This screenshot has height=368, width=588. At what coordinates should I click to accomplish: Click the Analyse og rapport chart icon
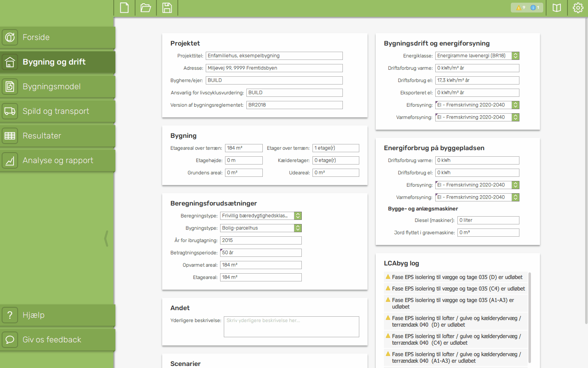coord(10,160)
